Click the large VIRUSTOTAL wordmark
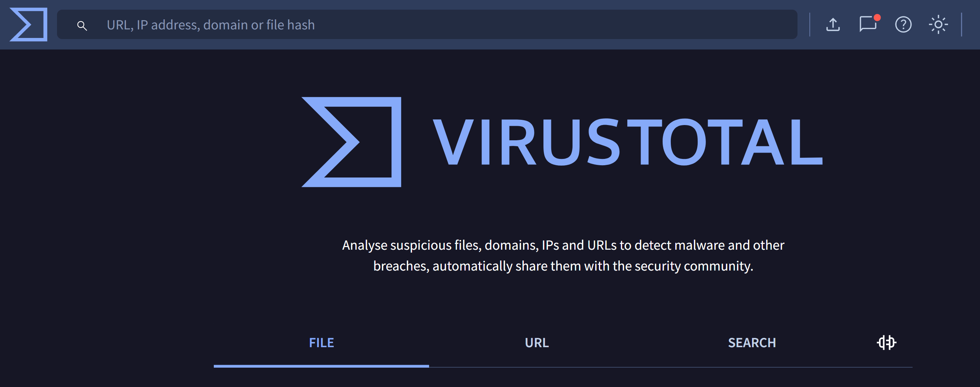980x387 pixels. click(x=628, y=142)
